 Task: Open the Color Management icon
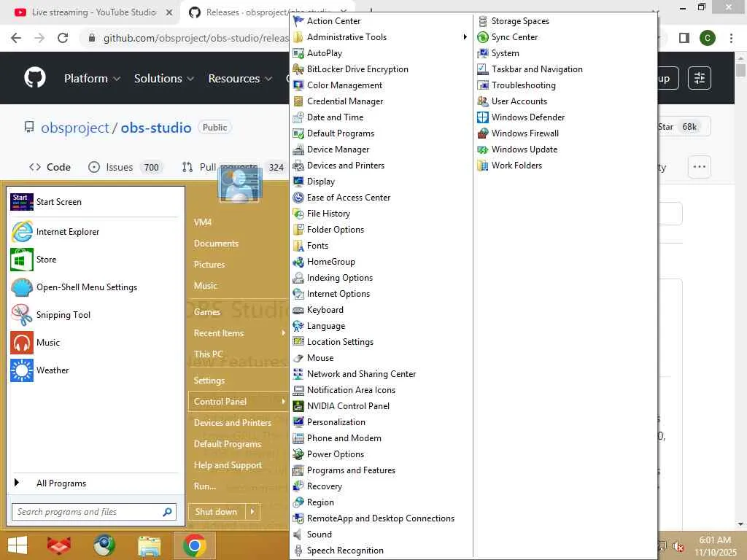click(x=298, y=85)
